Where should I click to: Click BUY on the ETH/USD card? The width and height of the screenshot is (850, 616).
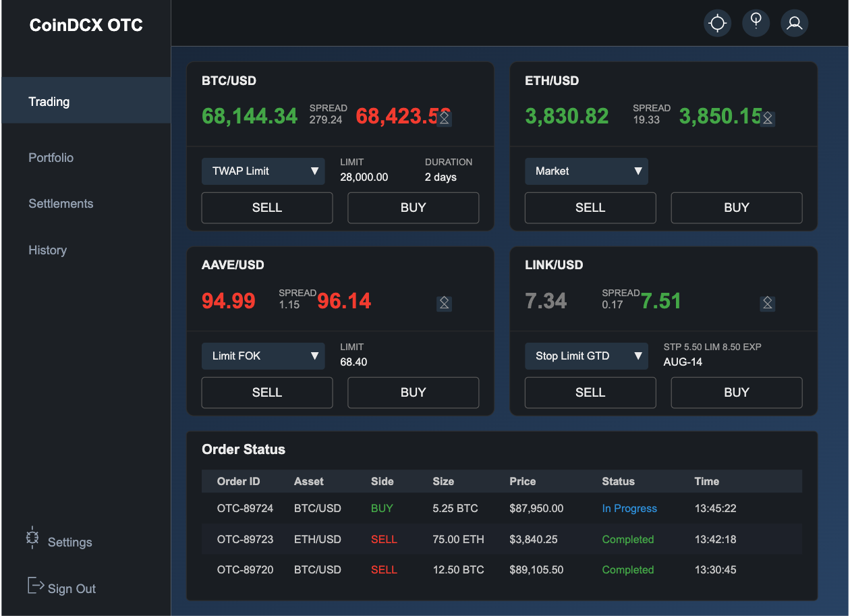point(737,208)
